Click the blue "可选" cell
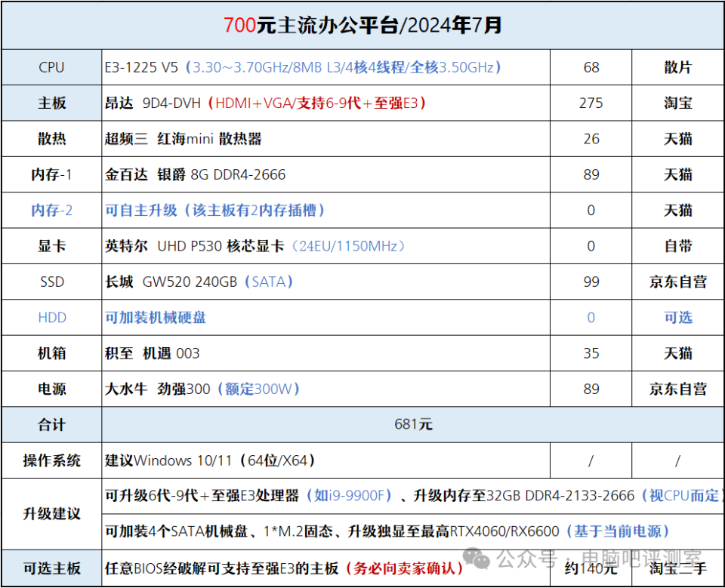 click(678, 318)
